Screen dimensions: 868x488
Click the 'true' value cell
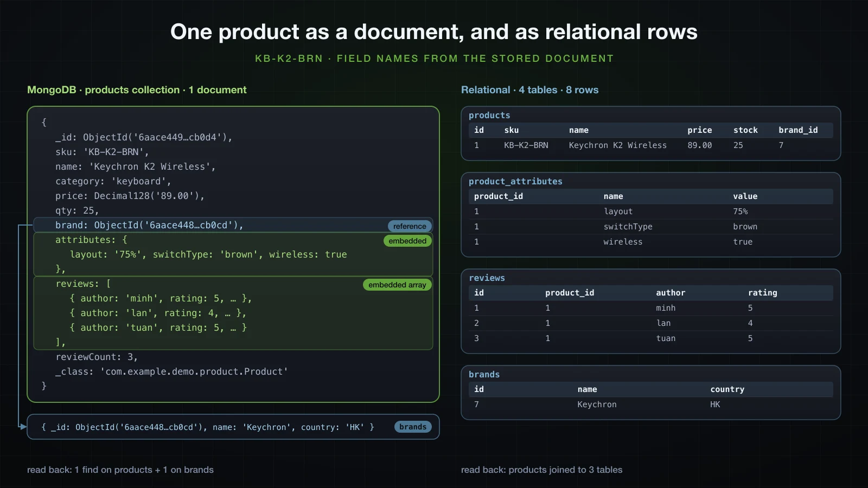click(743, 242)
